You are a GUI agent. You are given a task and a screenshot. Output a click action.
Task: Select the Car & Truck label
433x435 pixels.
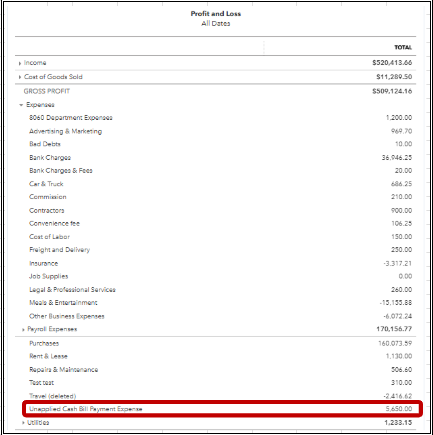click(46, 184)
